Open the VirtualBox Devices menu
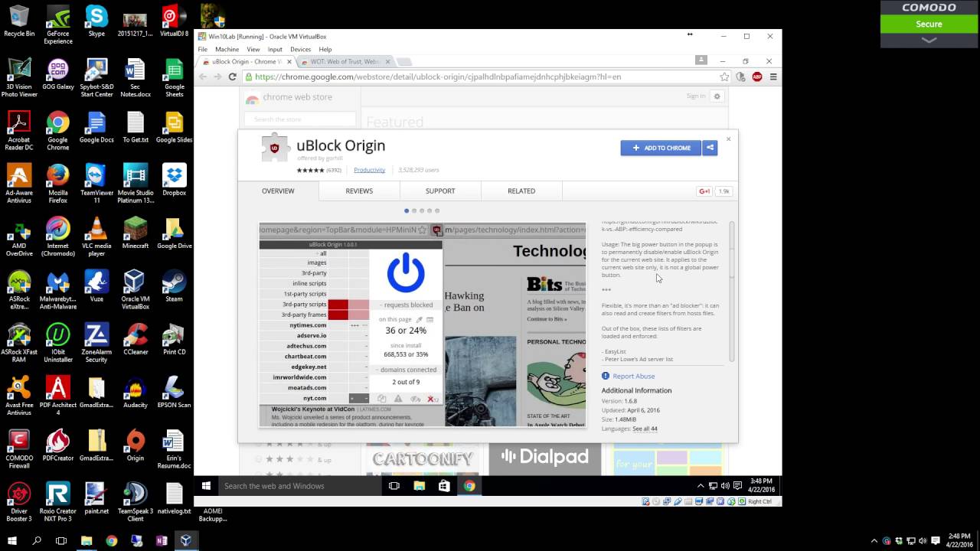 pyautogui.click(x=300, y=49)
